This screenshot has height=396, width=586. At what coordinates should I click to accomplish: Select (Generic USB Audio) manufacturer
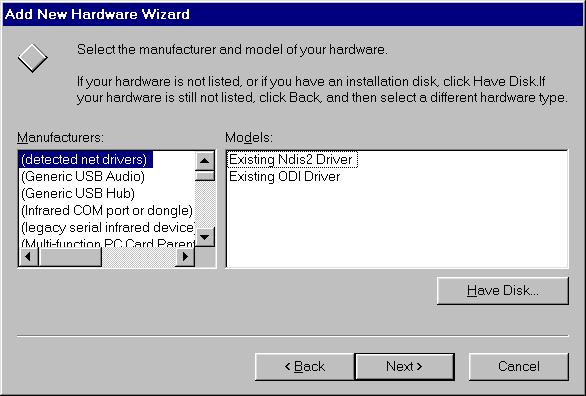click(x=83, y=176)
